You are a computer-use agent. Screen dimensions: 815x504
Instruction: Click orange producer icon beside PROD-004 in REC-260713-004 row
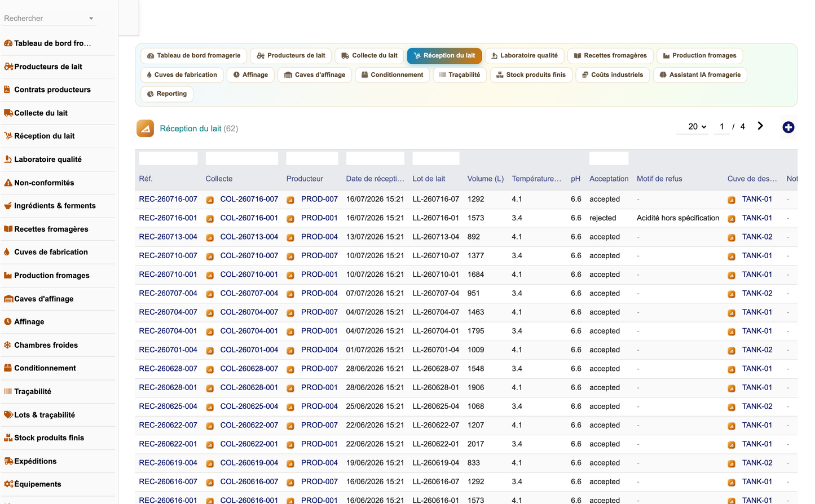click(x=290, y=238)
